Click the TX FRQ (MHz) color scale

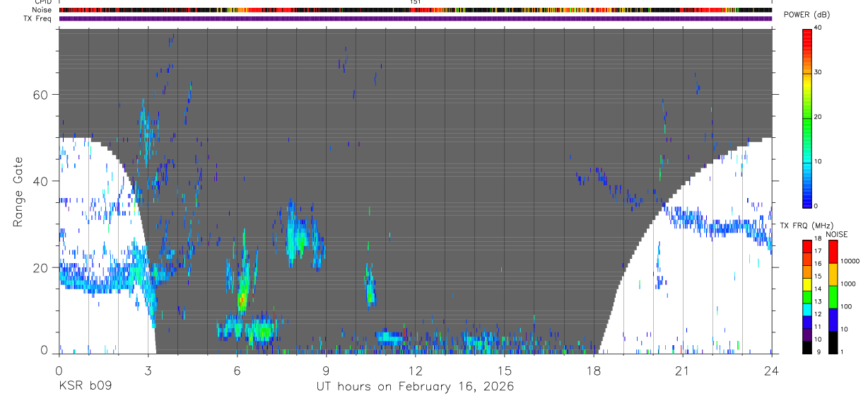coord(807,297)
